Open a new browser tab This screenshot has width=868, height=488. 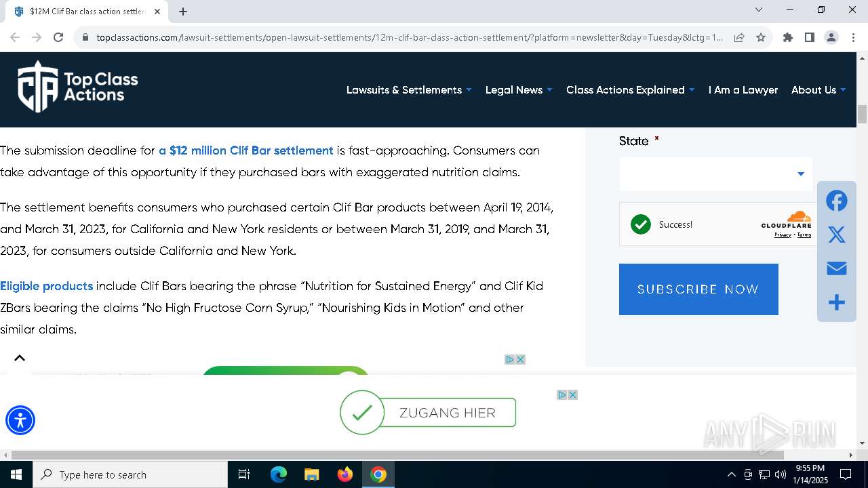[183, 12]
